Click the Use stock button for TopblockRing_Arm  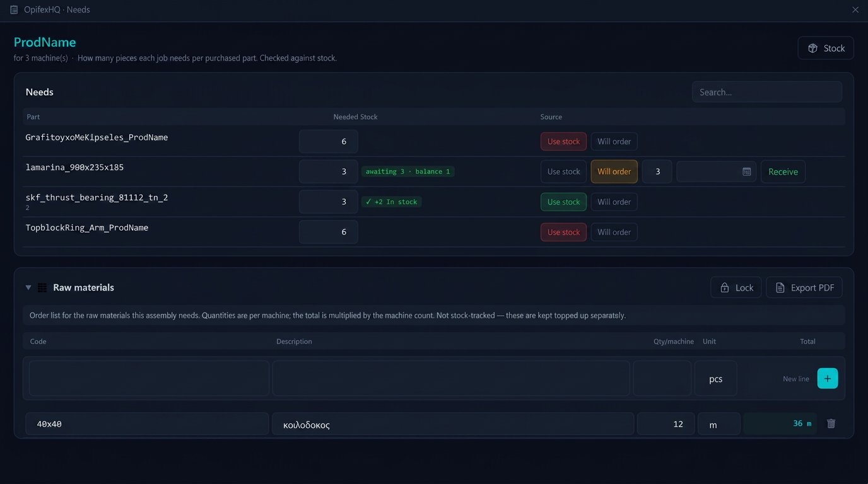coord(563,232)
